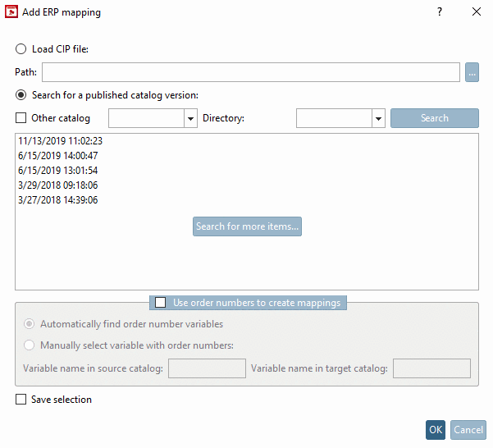Tick the Save selection checkbox
The width and height of the screenshot is (493, 448).
point(21,400)
